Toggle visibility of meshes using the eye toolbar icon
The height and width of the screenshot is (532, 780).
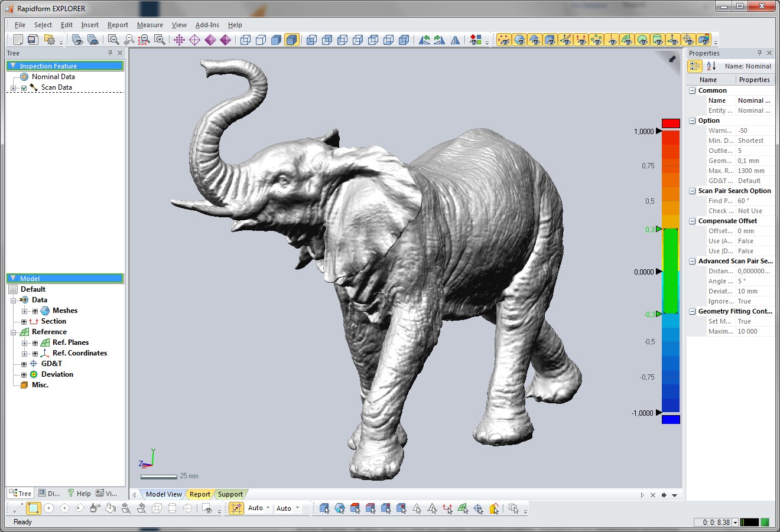(x=519, y=40)
